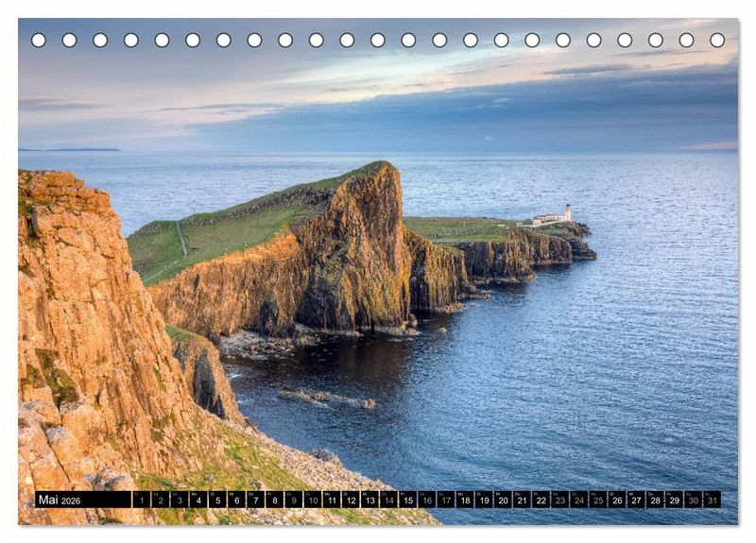This screenshot has height=543, width=756.
Task: Select day 29 on the date strip
Action: pos(674,500)
